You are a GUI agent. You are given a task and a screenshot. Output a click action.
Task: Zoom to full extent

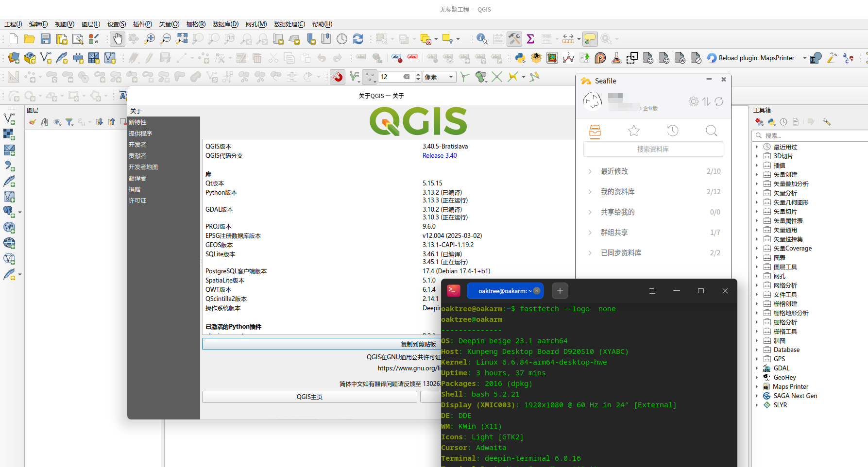182,39
